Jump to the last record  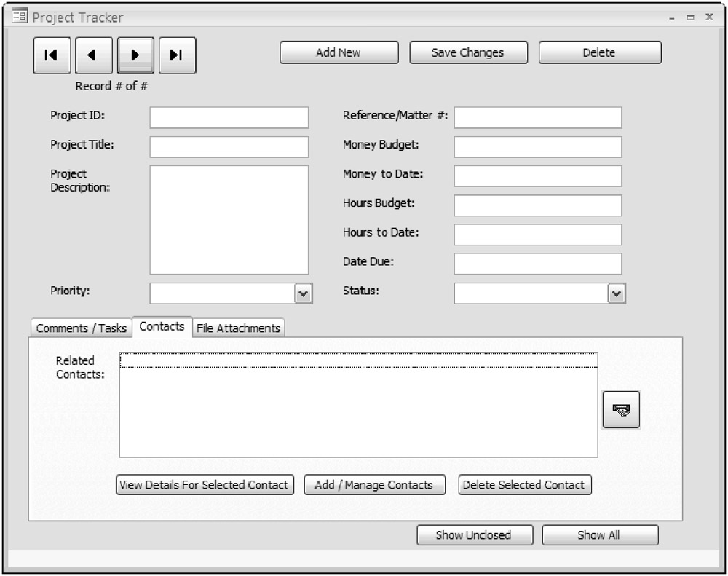point(177,55)
